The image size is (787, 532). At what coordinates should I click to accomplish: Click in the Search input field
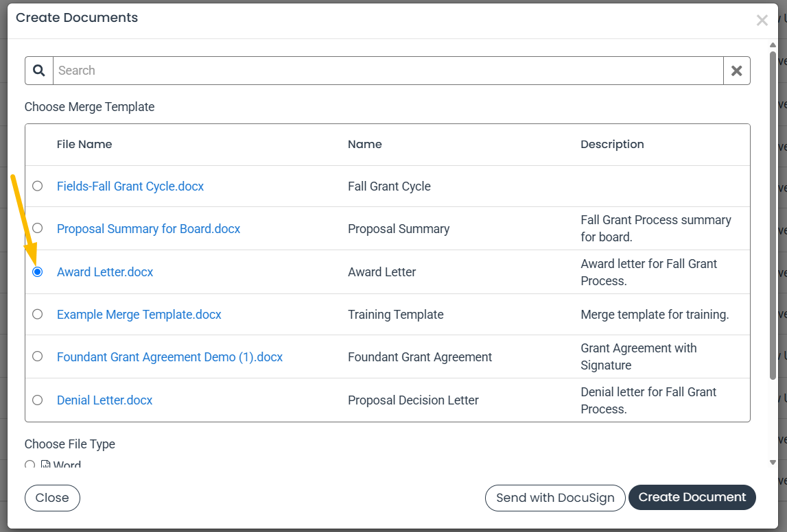point(388,71)
